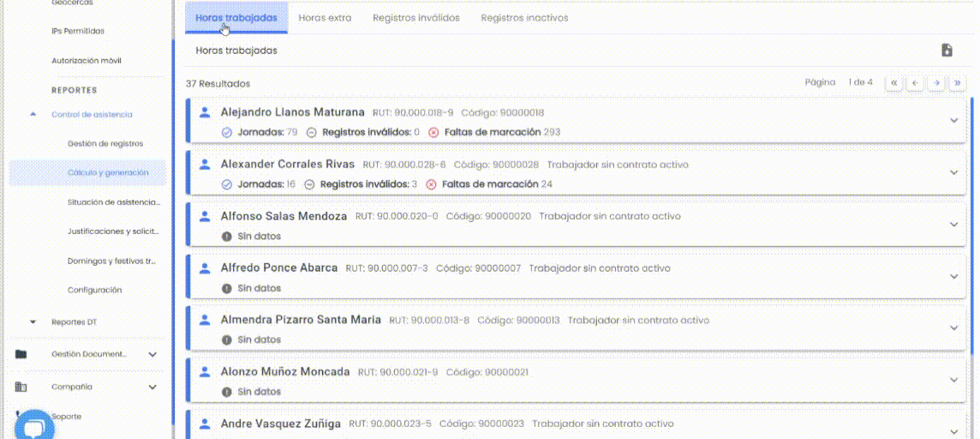Expand the Reportes DT section arrow

(33, 322)
